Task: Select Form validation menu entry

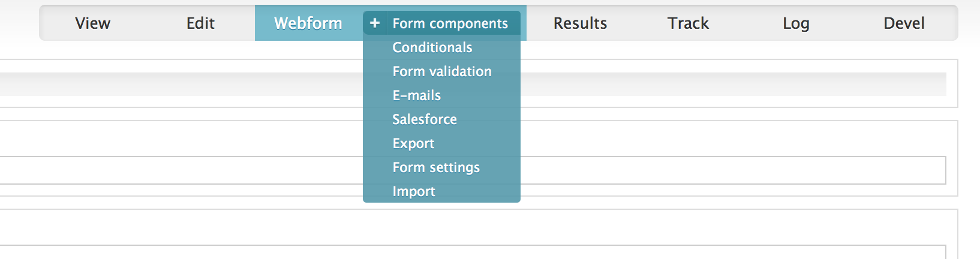Action: [441, 71]
